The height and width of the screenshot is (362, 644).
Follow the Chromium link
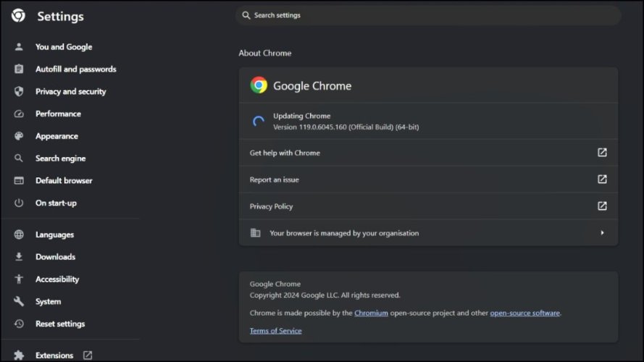click(371, 313)
